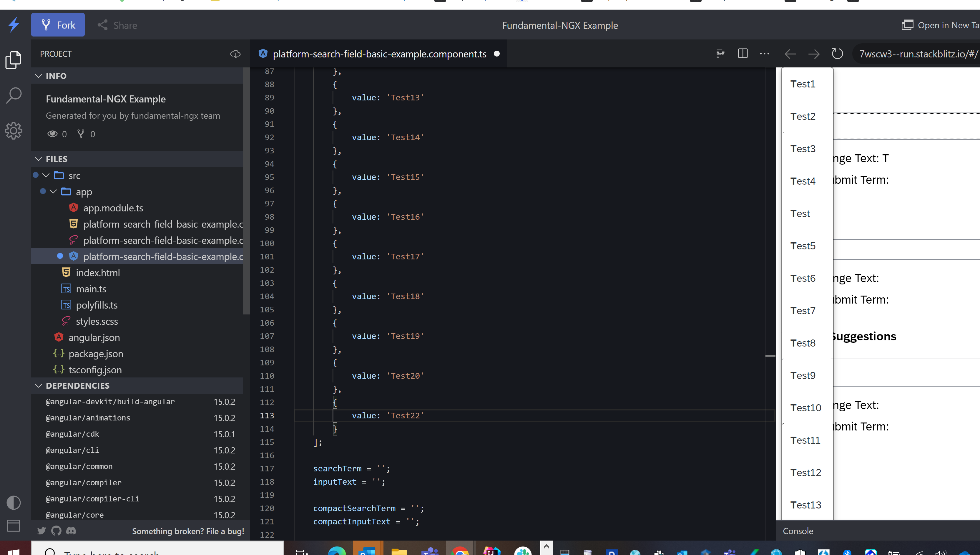This screenshot has height=555, width=980.
Task: Go back in preview navigation
Action: [x=790, y=54]
